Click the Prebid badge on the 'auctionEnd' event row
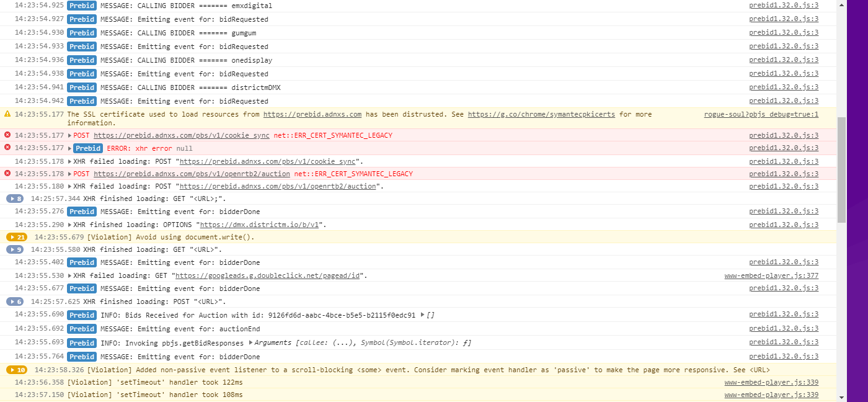The width and height of the screenshot is (868, 402). 82,329
